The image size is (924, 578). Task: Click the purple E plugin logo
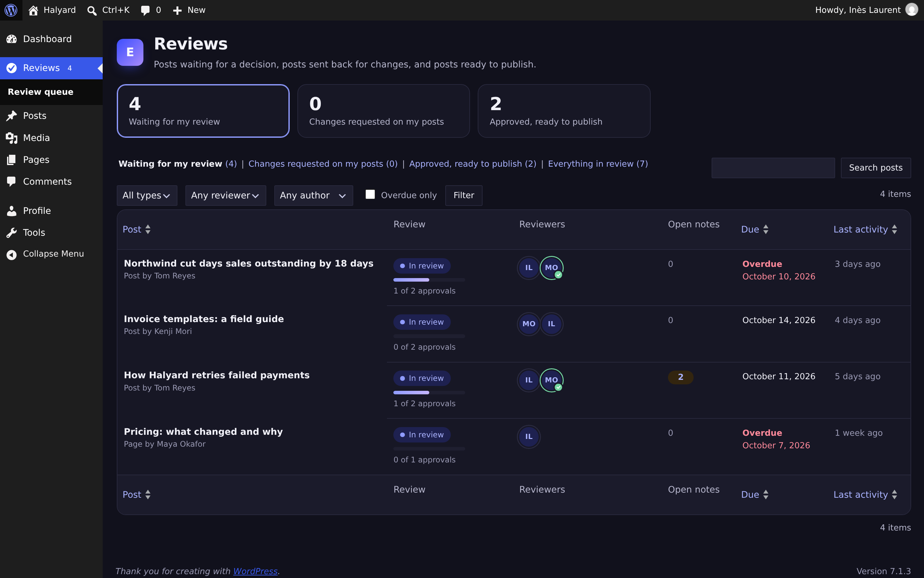coord(130,52)
